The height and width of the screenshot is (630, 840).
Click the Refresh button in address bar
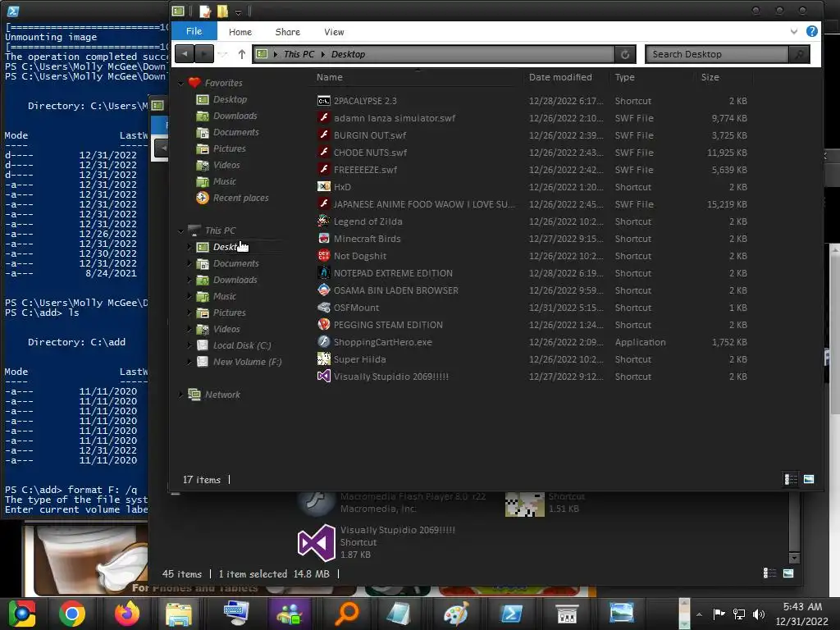click(624, 54)
